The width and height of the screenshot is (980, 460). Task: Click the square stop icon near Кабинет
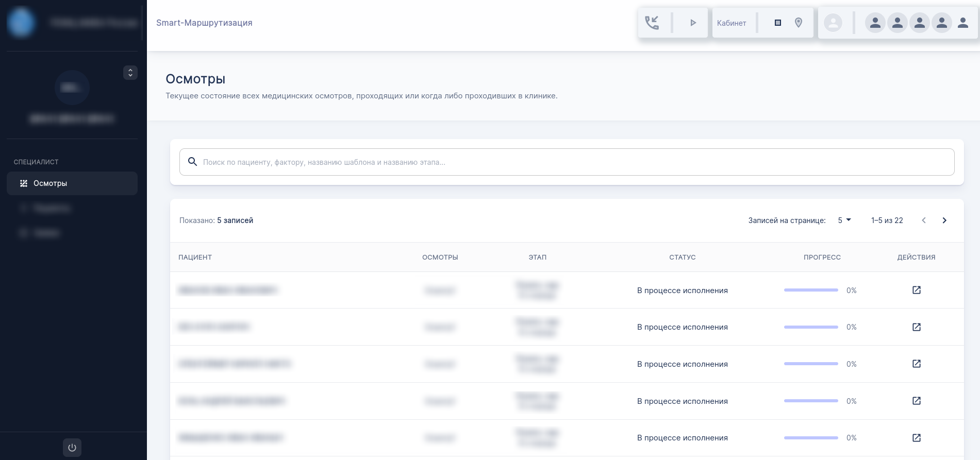778,23
